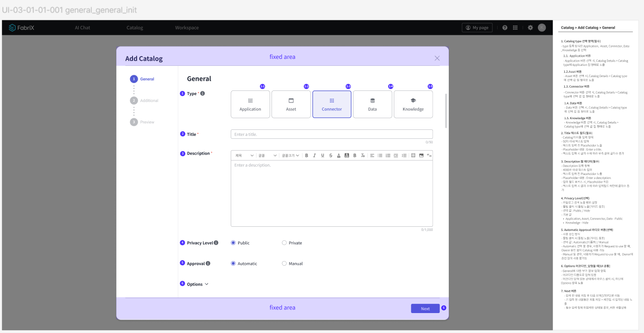The height and width of the screenshot is (333, 644).
Task: Apply blockquote formatting
Action: pos(429,155)
